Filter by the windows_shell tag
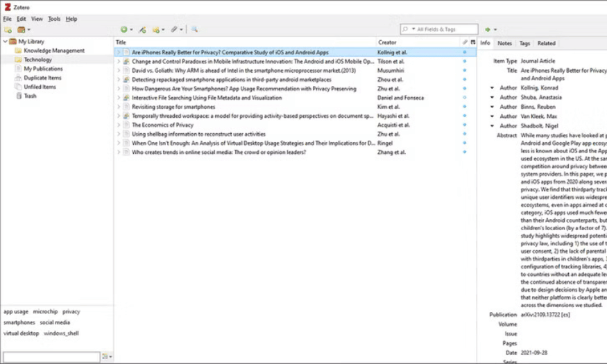Screen dimensions: 607x364 pyautogui.click(x=61, y=333)
